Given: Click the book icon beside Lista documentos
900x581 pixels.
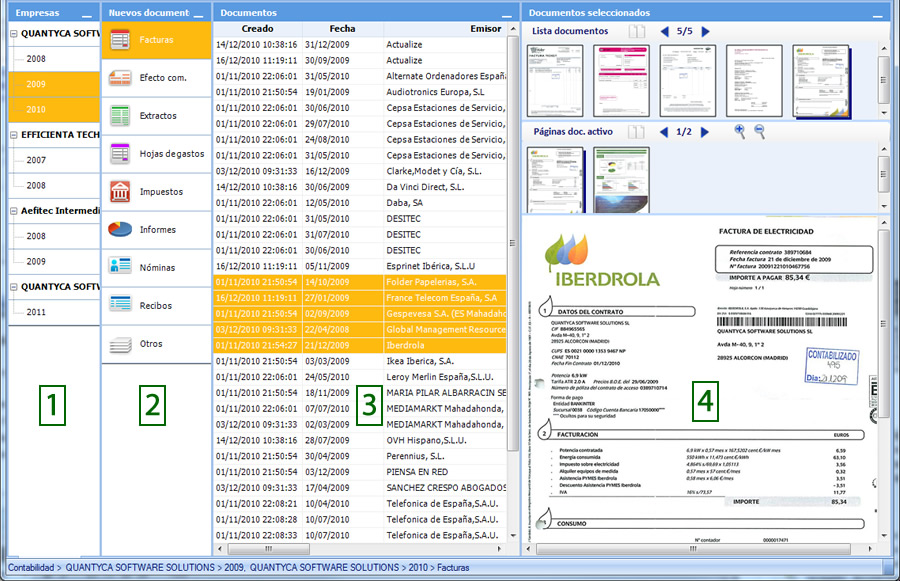Looking at the screenshot, I should tap(637, 32).
